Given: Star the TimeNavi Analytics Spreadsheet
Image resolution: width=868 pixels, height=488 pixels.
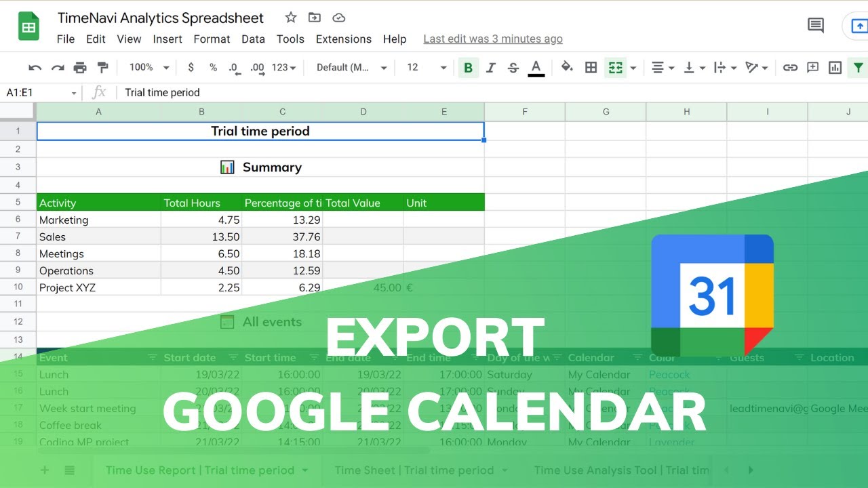Looking at the screenshot, I should 291,18.
